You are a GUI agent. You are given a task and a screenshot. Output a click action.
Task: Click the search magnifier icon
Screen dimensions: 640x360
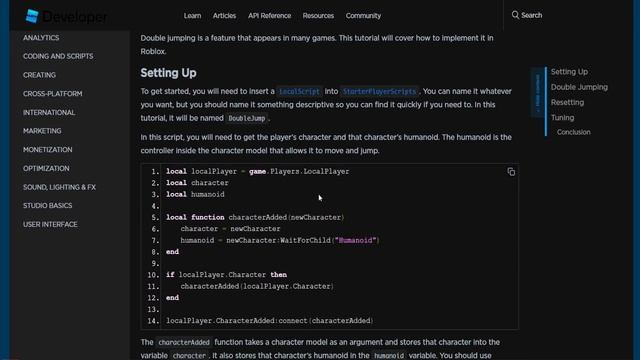(x=515, y=15)
